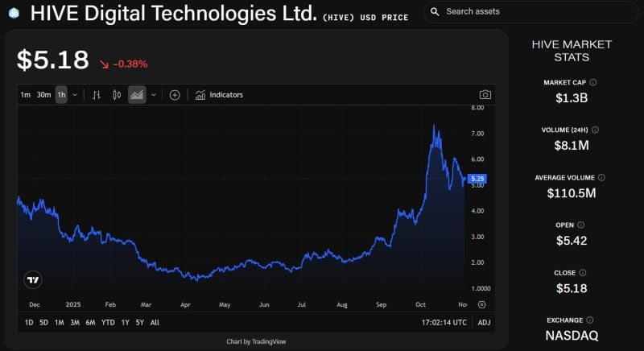Viewport: 644px width, 351px height.
Task: Click the compare/add symbol plus icon
Action: point(175,95)
